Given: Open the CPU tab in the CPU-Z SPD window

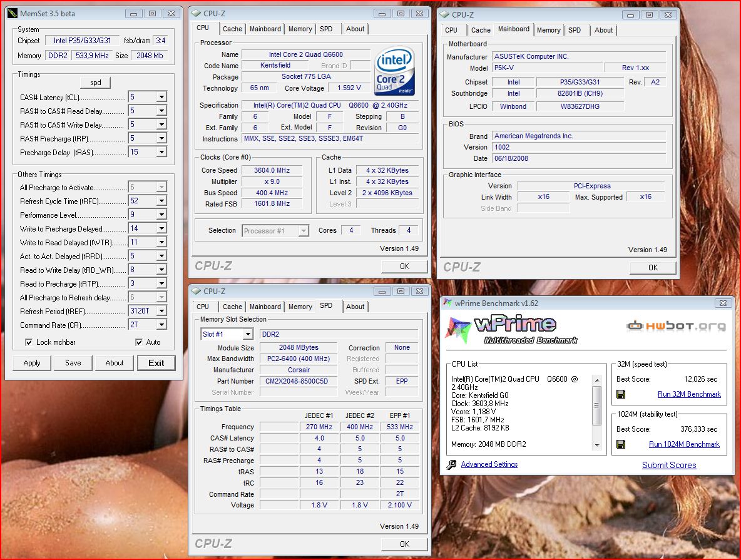Looking at the screenshot, I should click(x=203, y=307).
